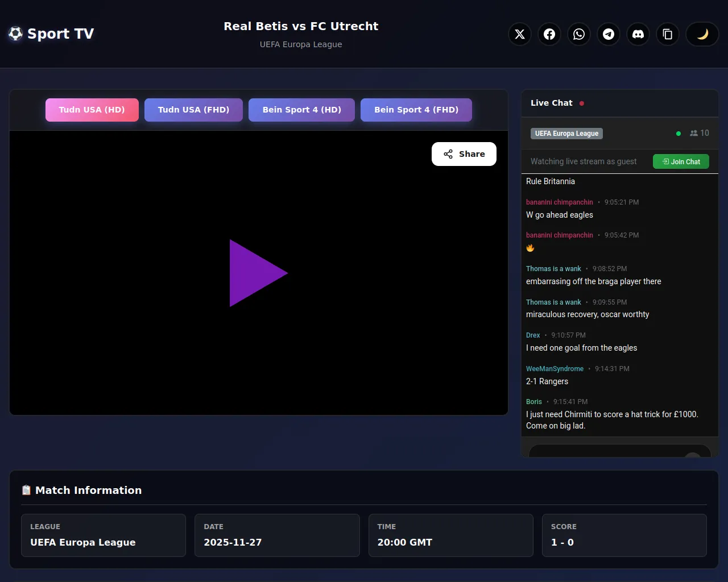The image size is (728, 582).
Task: Click the Join Chat button
Action: pyautogui.click(x=681, y=161)
